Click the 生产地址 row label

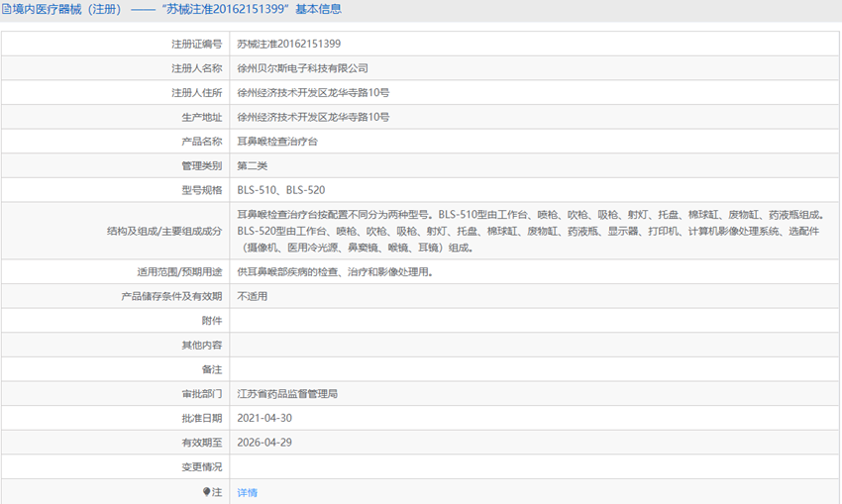pyautogui.click(x=201, y=117)
